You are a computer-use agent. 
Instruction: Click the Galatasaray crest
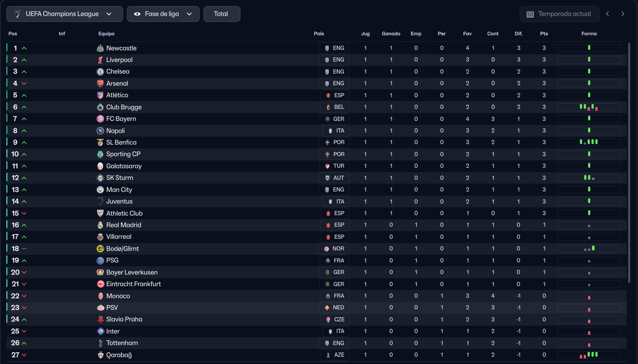pyautogui.click(x=100, y=166)
